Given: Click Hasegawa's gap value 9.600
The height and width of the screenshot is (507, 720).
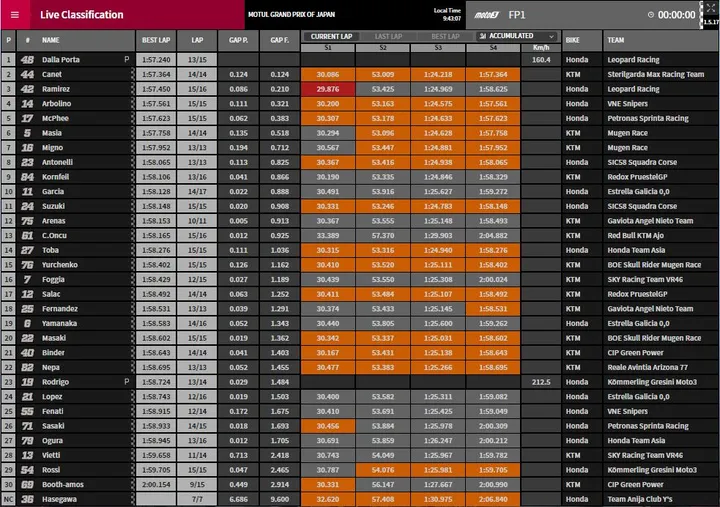Looking at the screenshot, I should pyautogui.click(x=280, y=499).
